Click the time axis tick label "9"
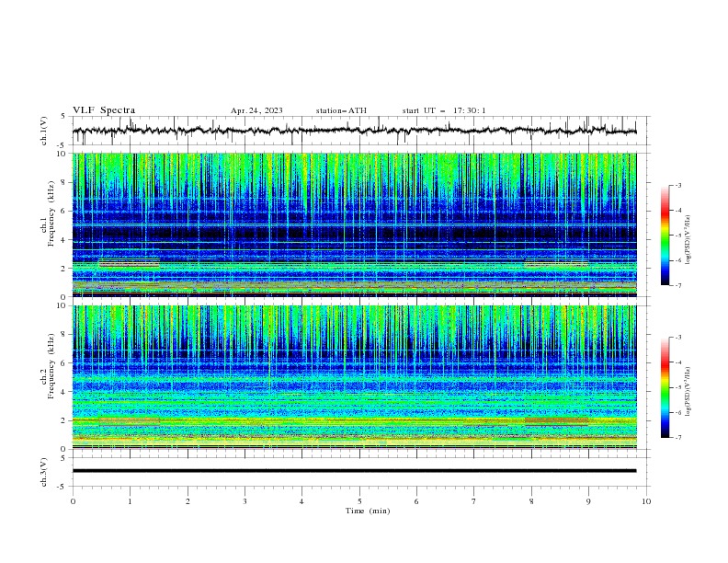This screenshot has width=728, height=563. pos(588,501)
